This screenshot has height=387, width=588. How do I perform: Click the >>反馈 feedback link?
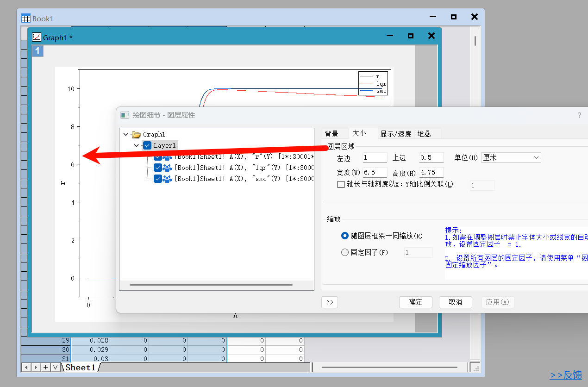click(565, 375)
